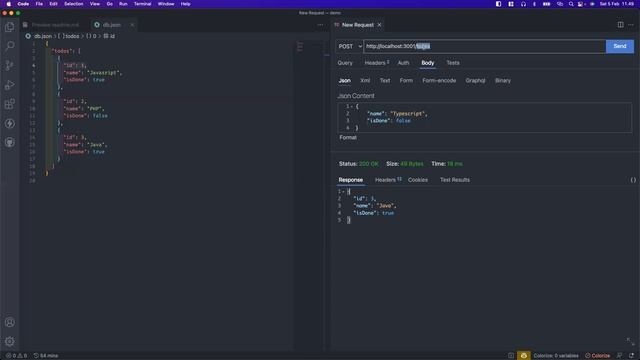Select the Text body type
The image size is (640, 360).
pyautogui.click(x=385, y=81)
